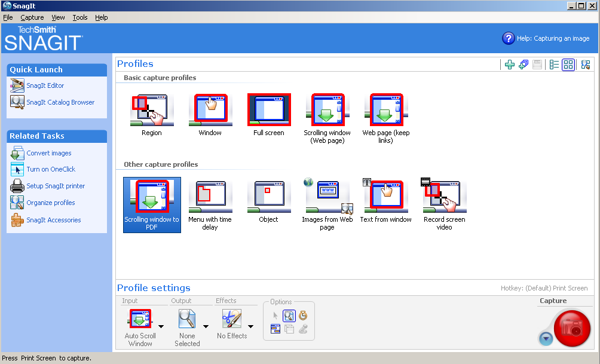
Task: Toggle the stacked-windows capture option
Action: 289,329
